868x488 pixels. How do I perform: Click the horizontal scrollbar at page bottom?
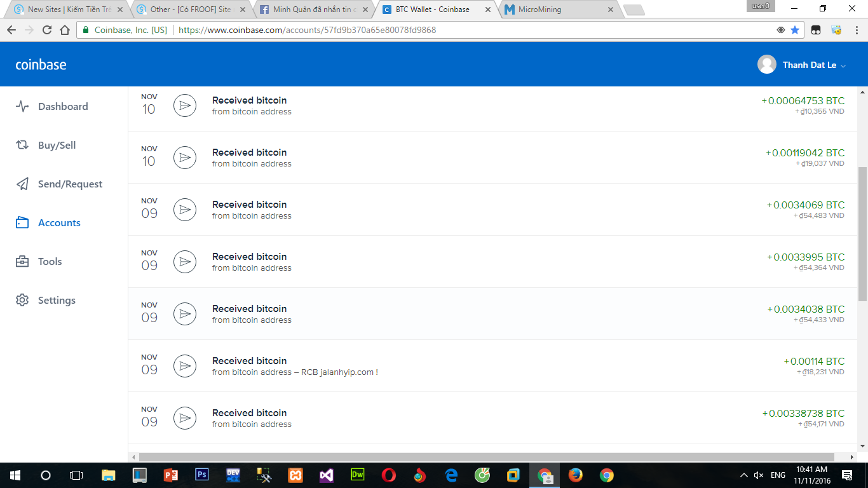click(x=487, y=457)
